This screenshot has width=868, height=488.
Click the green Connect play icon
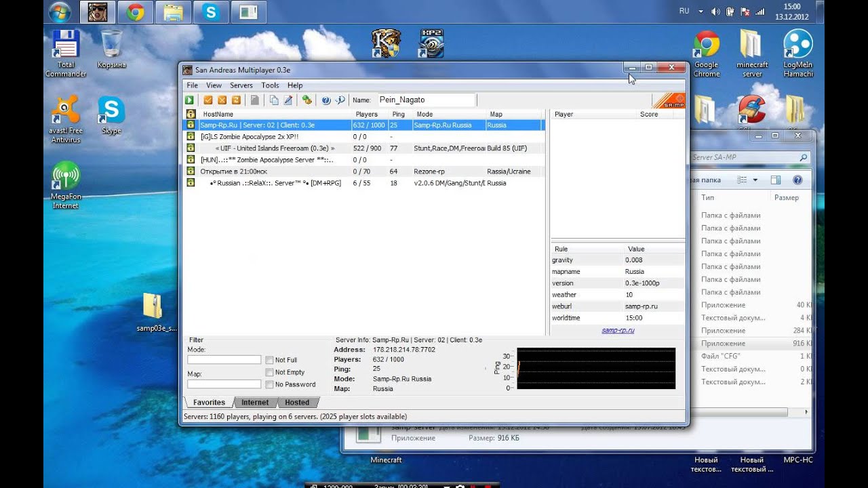pyautogui.click(x=190, y=100)
